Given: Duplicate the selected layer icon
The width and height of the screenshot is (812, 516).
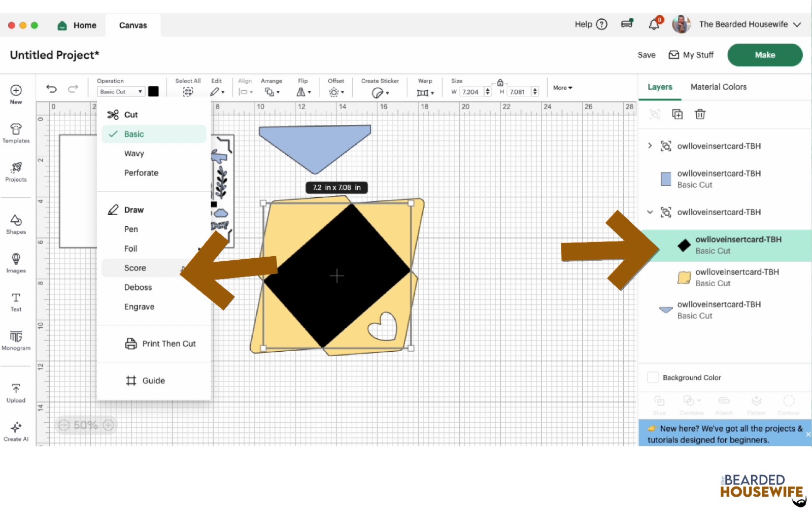Looking at the screenshot, I should coord(677,114).
